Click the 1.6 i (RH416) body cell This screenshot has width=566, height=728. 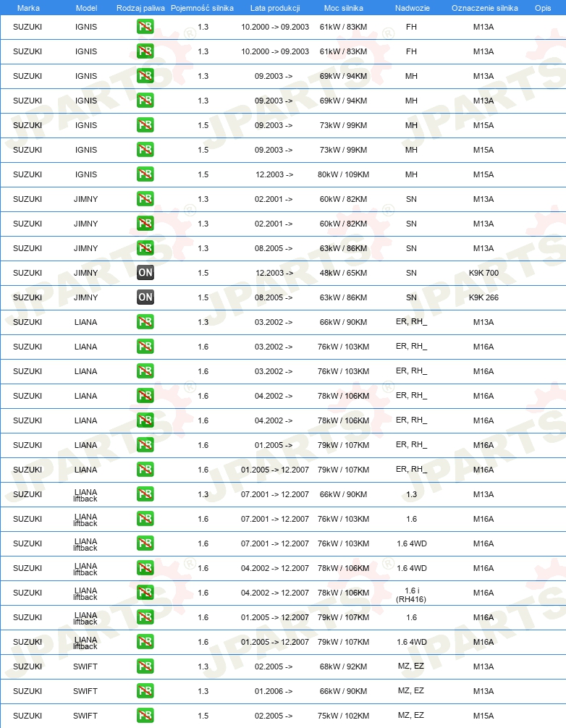(411, 595)
